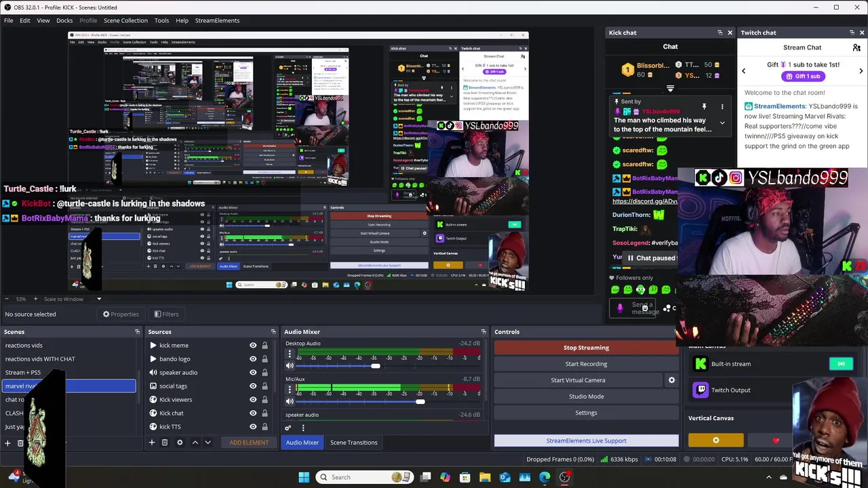Open advanced audio properties gears icon

[288, 428]
